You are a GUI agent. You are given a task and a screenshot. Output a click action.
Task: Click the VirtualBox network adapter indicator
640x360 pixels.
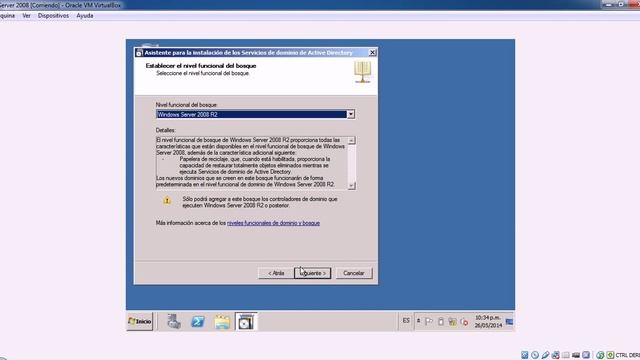click(x=555, y=355)
